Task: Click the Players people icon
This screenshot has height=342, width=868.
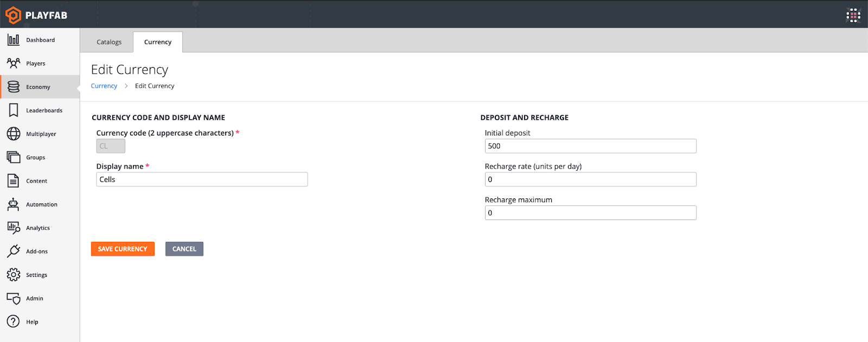Action: [14, 63]
